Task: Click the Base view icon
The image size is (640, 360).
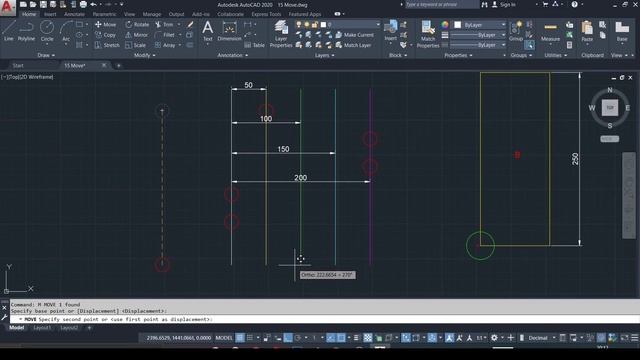Action: click(622, 31)
